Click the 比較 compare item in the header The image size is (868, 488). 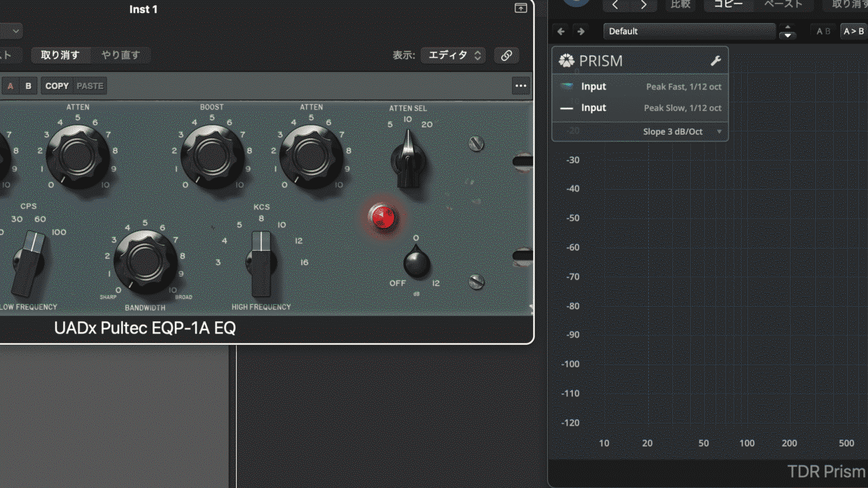[680, 4]
